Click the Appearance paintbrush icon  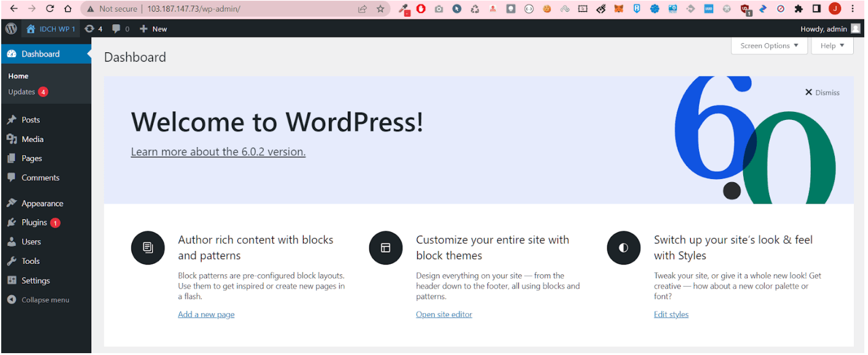12,204
